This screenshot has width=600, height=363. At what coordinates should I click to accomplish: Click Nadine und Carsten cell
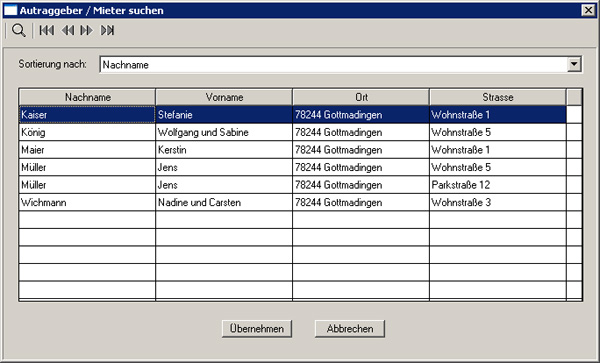click(x=224, y=202)
